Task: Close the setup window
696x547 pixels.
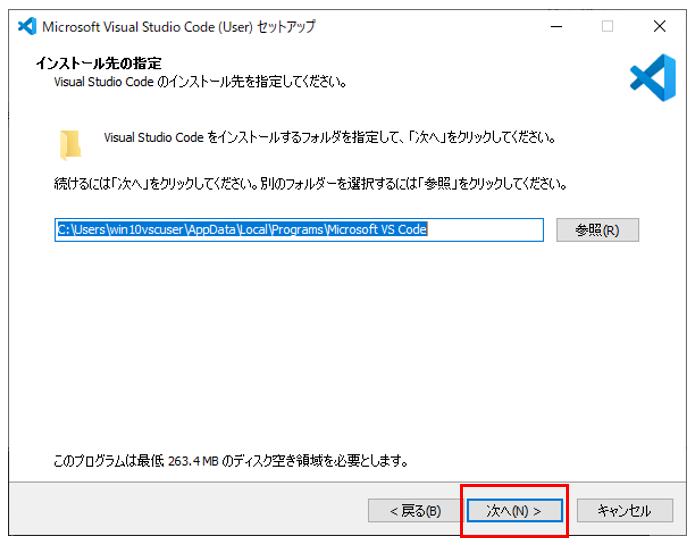Action: click(660, 27)
